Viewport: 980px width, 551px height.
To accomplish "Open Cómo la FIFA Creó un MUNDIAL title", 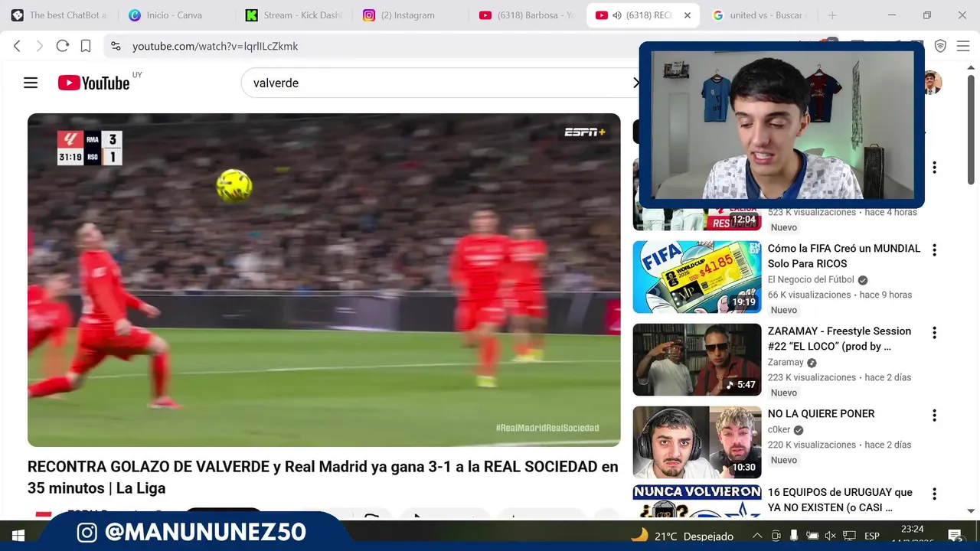I will point(844,256).
